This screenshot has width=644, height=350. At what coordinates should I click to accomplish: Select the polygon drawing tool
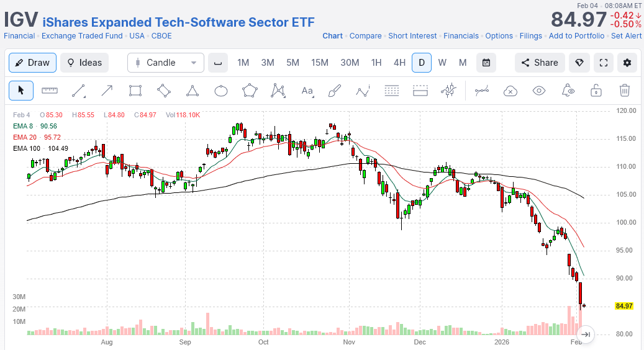point(250,91)
